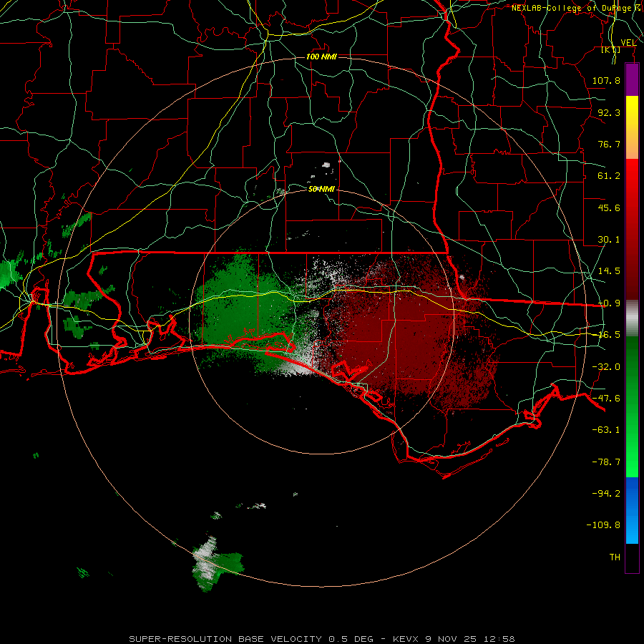Select the 30.1 legend value
The height and width of the screenshot is (644, 644).
tap(609, 240)
